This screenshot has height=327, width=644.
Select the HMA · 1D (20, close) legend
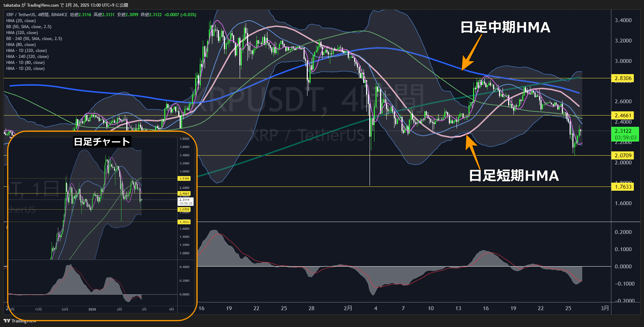tap(25, 68)
